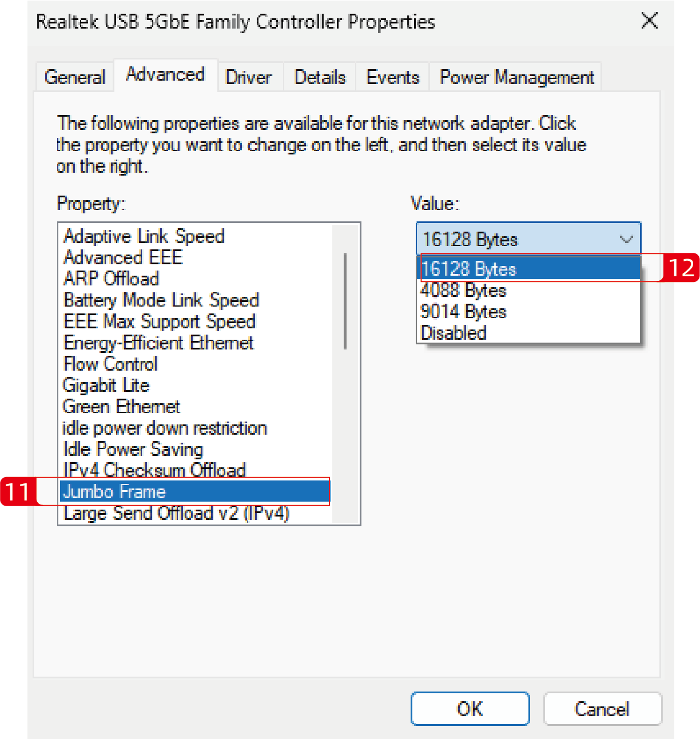This screenshot has height=739, width=700.
Task: Click the Value dropdown arrow
Action: [626, 239]
